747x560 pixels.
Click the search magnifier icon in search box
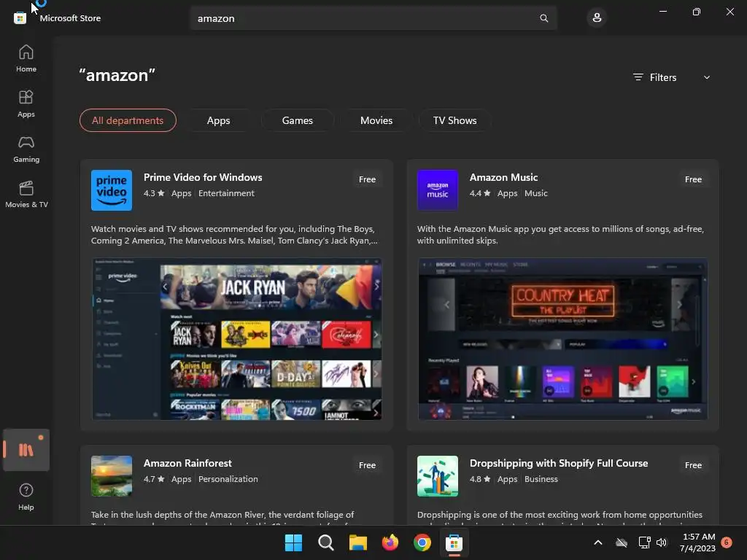pos(543,18)
